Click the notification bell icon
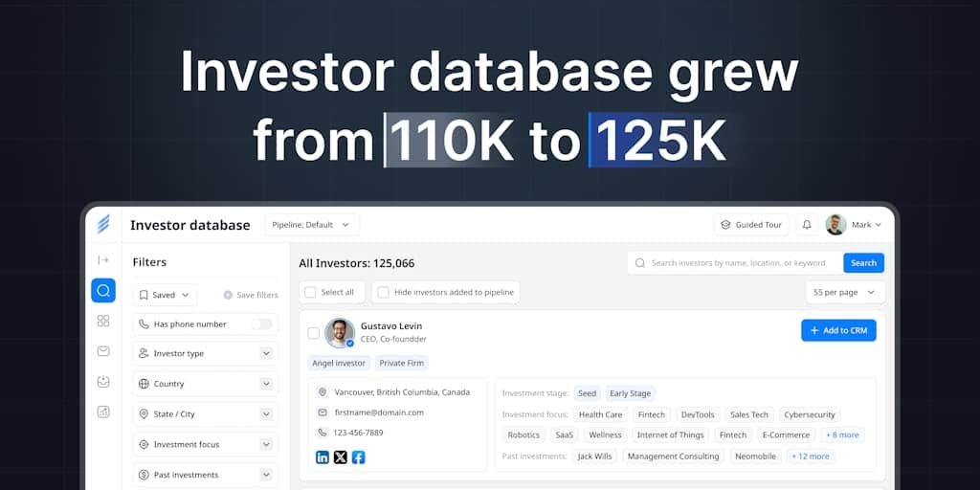The height and width of the screenshot is (490, 980). tap(807, 225)
